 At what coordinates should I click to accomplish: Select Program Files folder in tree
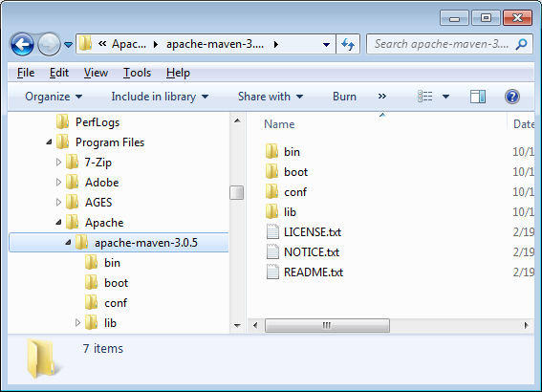click(110, 142)
